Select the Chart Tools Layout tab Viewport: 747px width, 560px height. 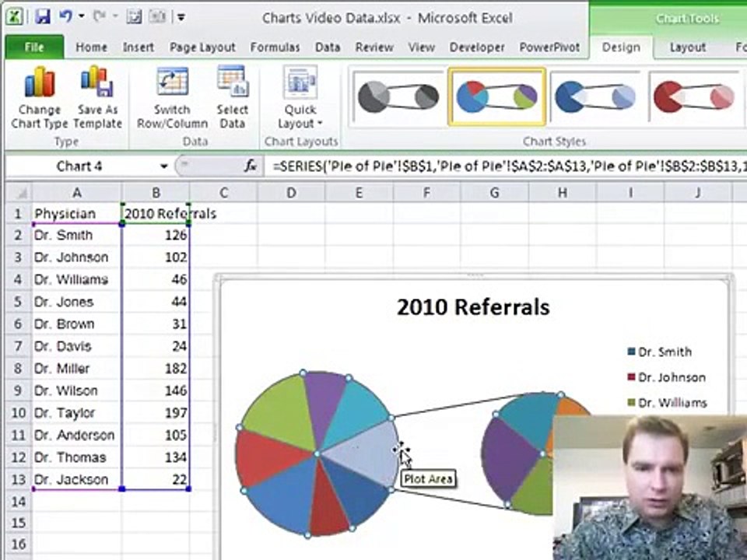(687, 47)
